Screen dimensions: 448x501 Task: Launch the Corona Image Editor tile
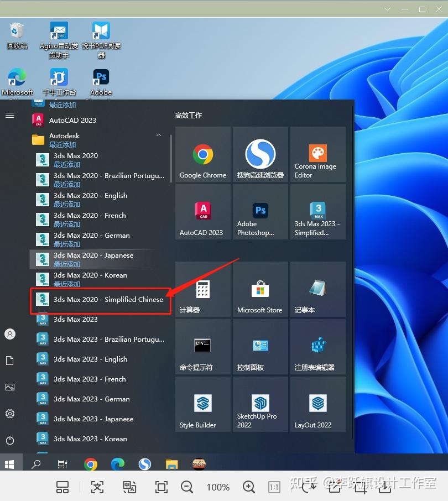click(318, 154)
